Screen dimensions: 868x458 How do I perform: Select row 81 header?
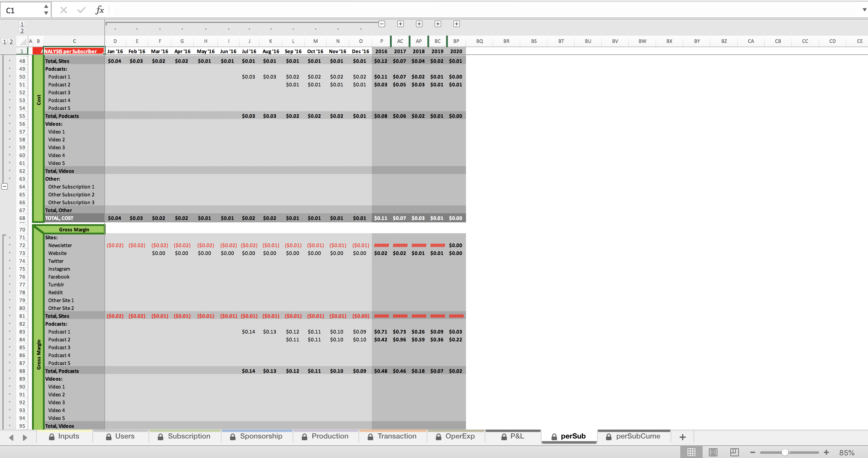point(22,316)
